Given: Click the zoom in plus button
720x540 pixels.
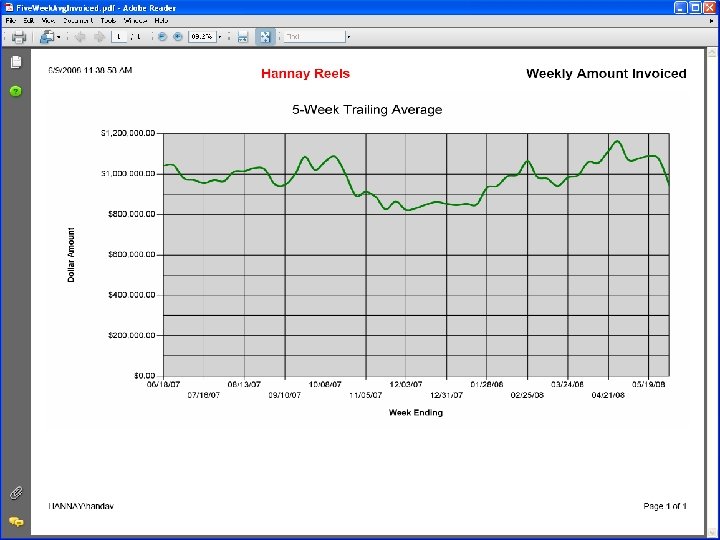Looking at the screenshot, I should click(178, 37).
